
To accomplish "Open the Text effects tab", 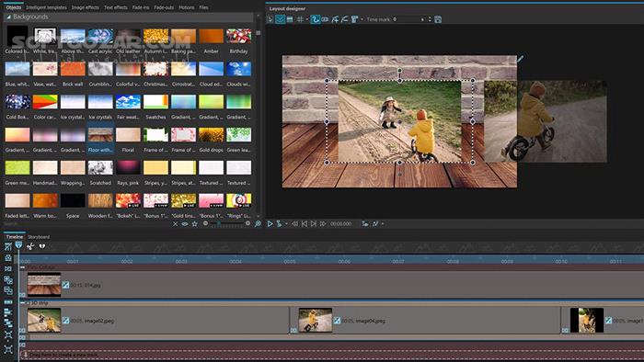I will coord(115,7).
